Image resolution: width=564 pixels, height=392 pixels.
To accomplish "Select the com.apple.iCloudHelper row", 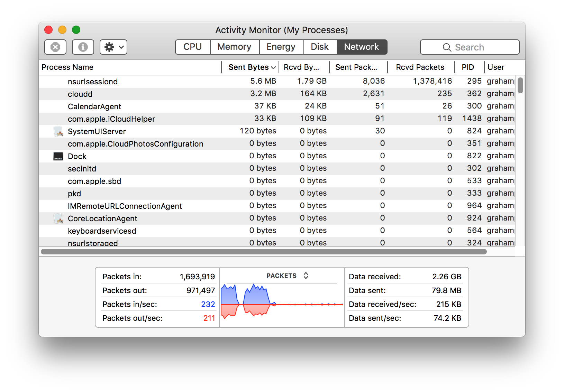I will pos(277,119).
